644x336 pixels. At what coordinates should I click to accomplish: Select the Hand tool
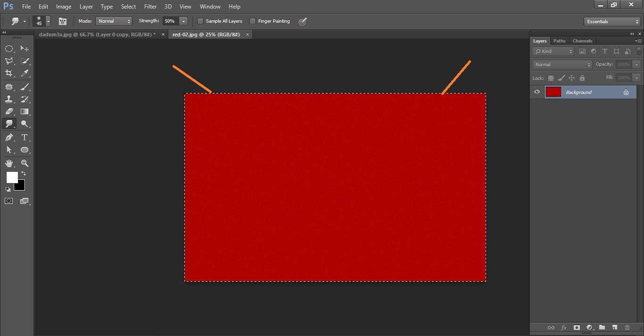pos(9,163)
